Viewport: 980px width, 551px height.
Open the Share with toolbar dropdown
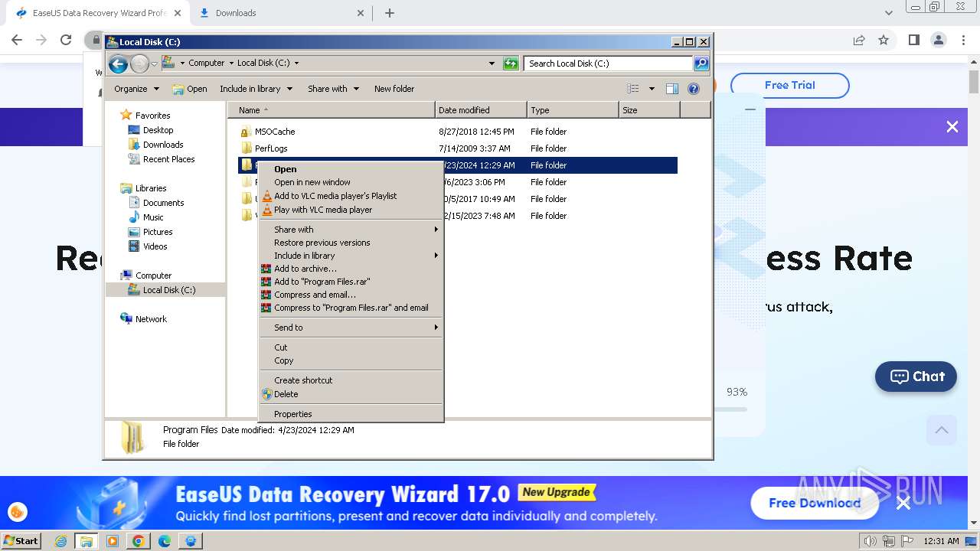pos(333,89)
